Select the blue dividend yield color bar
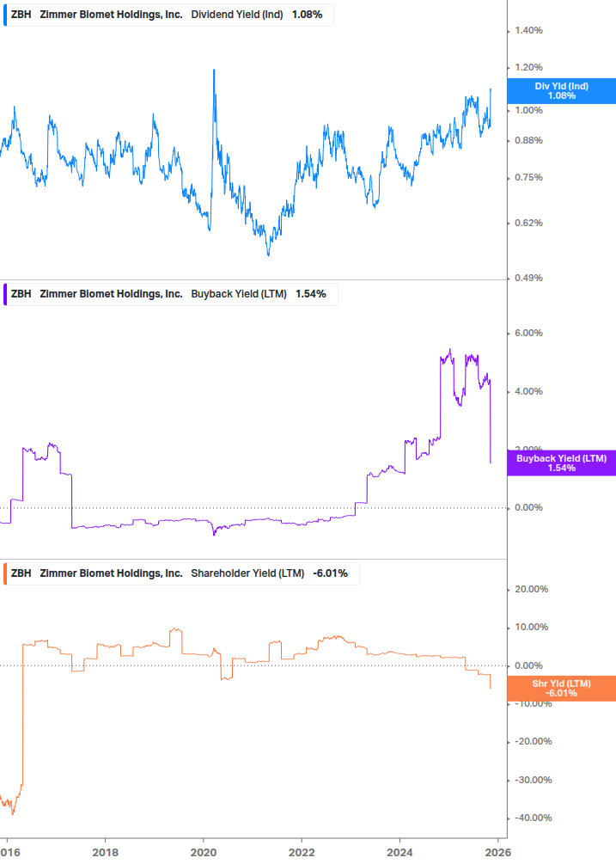Viewport: 616px width, 864px height. click(x=5, y=15)
